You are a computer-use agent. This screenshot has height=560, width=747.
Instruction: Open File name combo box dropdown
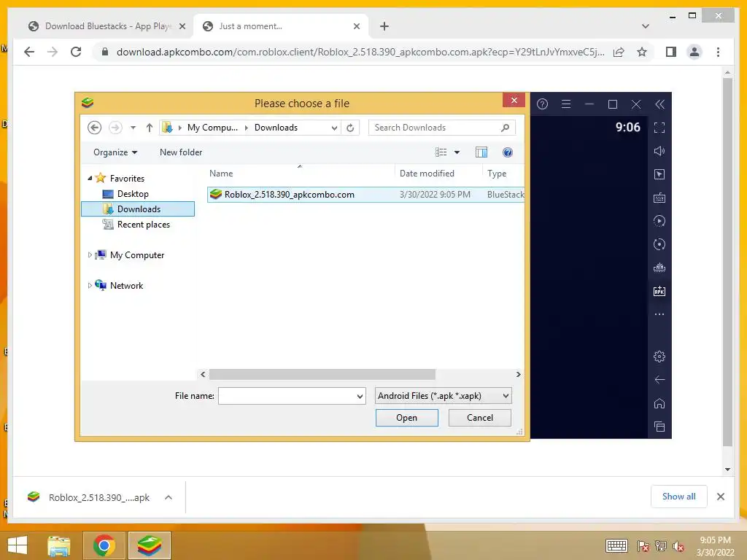(360, 396)
